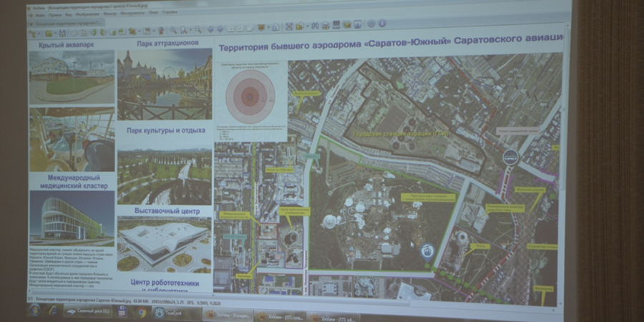Click the save disk icon in toolbar
644x322 pixels.
coord(63,33)
